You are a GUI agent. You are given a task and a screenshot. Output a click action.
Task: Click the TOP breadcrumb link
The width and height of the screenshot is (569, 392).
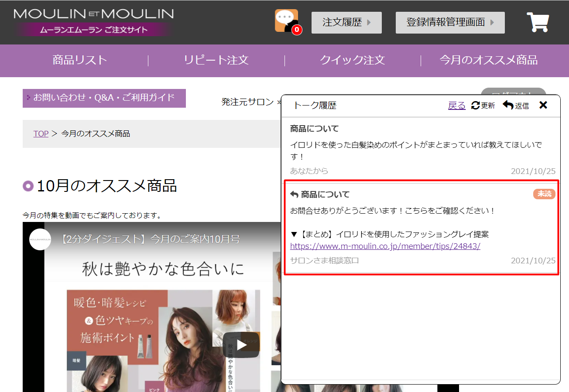pyautogui.click(x=41, y=134)
